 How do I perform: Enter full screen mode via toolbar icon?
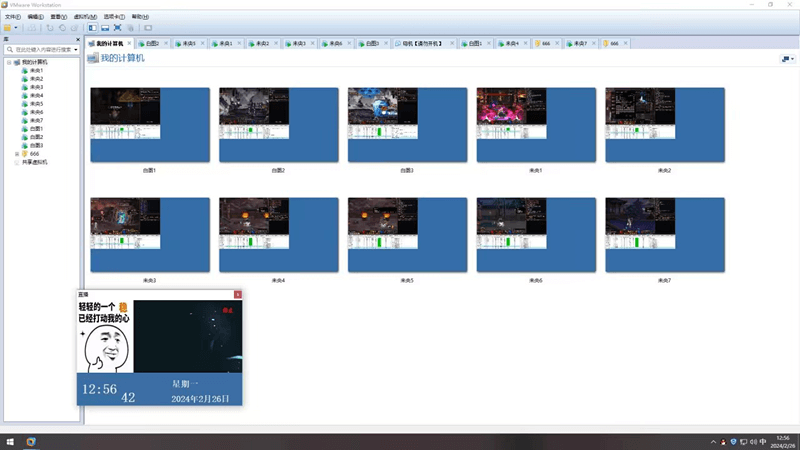coord(117,28)
